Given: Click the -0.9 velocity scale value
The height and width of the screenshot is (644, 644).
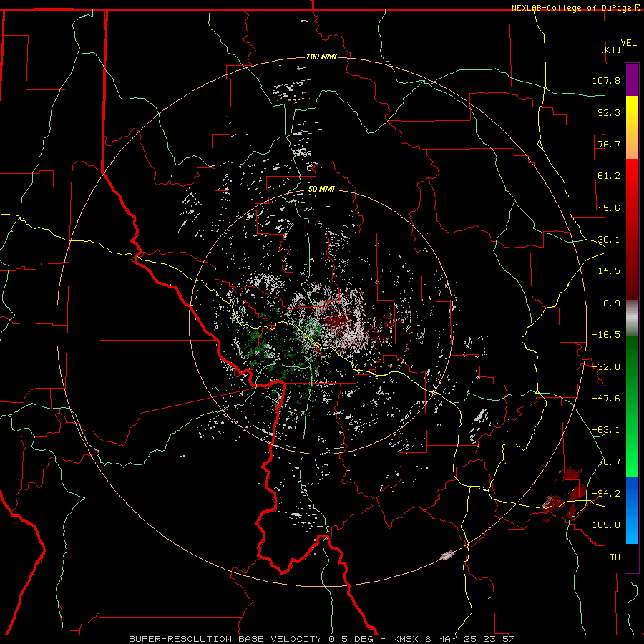Looking at the screenshot, I should [x=609, y=303].
